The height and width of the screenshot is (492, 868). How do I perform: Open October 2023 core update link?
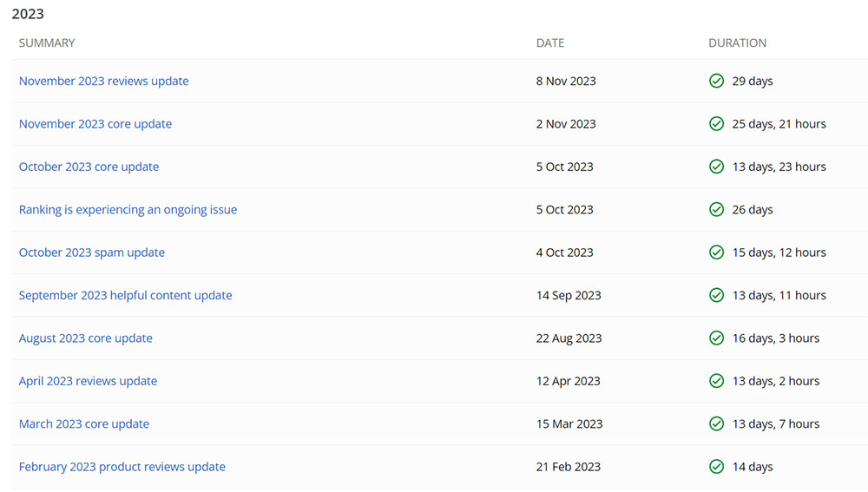[89, 167]
